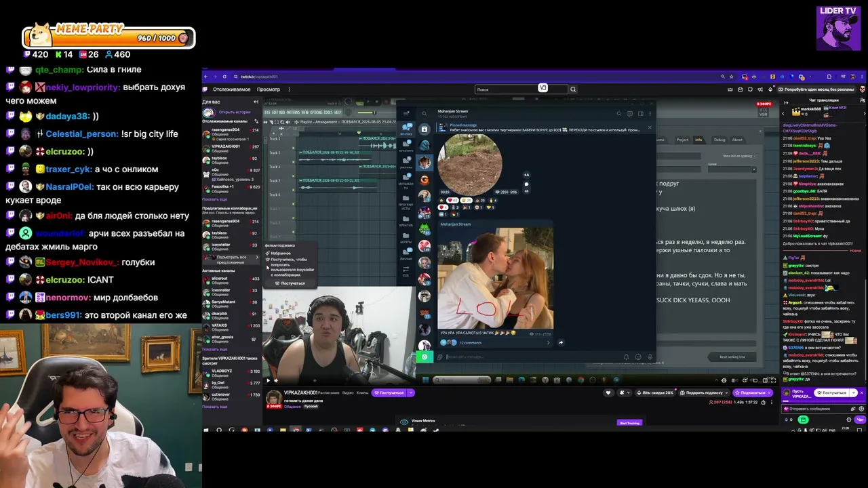Image resolution: width=868 pixels, height=488 pixels.
Task: Collapse the Для вас sidebar
Action: tap(257, 102)
